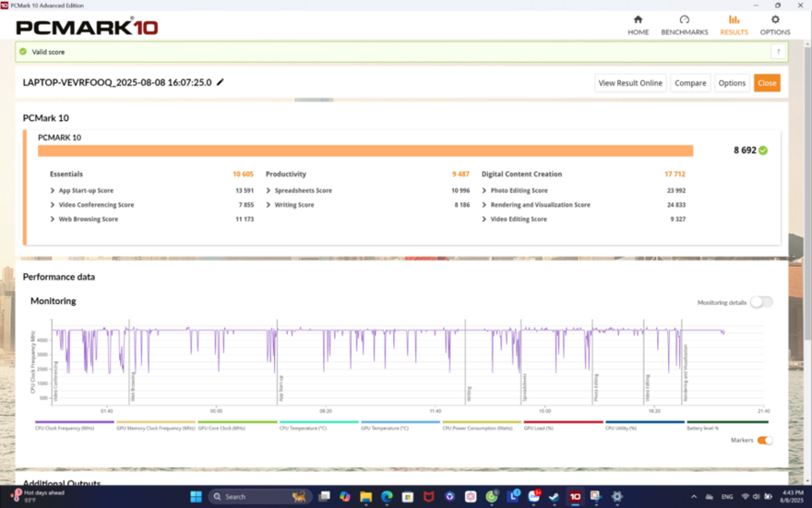
Task: Click the pencil icon to rename result
Action: click(x=221, y=82)
